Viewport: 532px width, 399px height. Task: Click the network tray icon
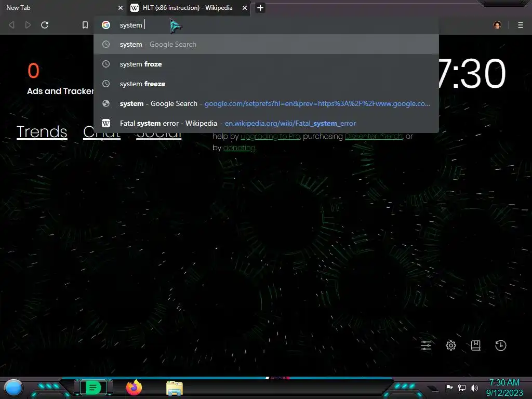click(462, 388)
